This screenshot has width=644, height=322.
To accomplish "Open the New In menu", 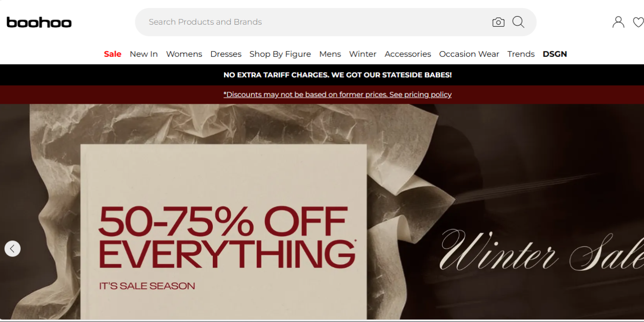I will coord(144,54).
